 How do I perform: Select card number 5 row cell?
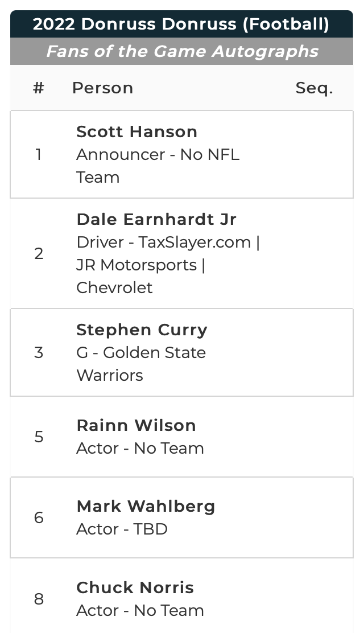click(39, 437)
